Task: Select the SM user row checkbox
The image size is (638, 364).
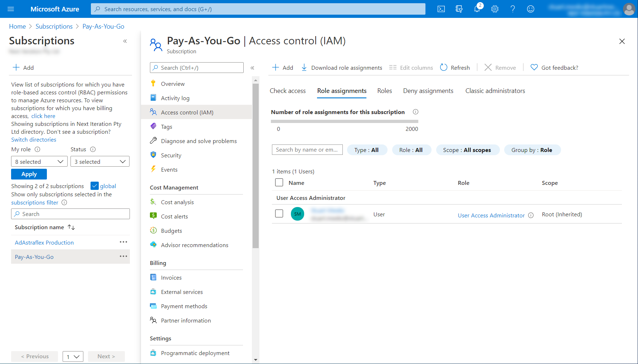Action: coord(279,213)
